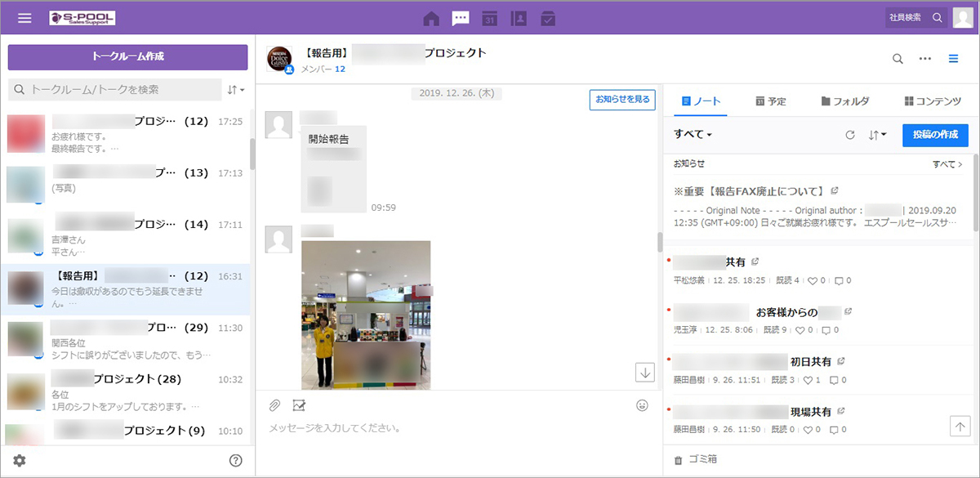
Task: Open the Contacts address book icon
Action: click(x=518, y=18)
